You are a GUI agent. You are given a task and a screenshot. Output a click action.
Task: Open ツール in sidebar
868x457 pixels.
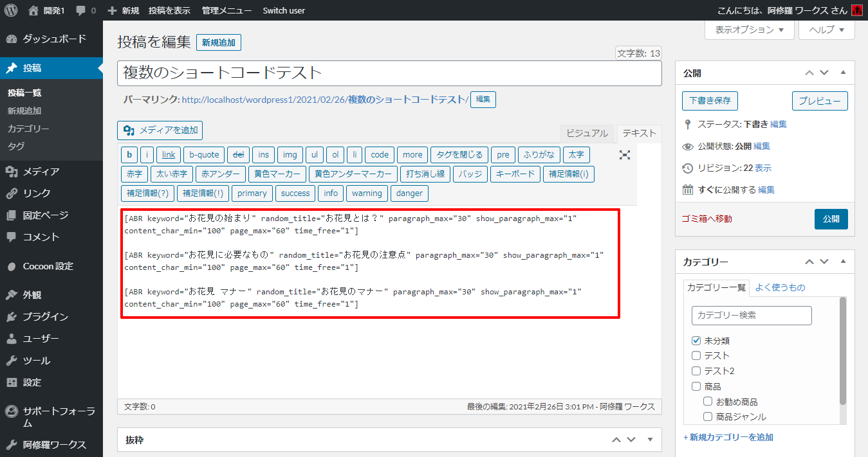click(51, 361)
